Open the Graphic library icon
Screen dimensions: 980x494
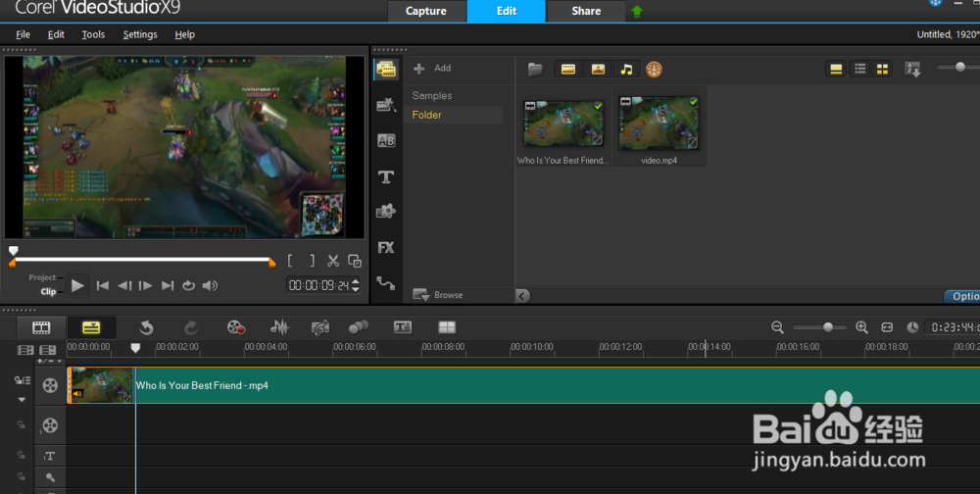(385, 212)
